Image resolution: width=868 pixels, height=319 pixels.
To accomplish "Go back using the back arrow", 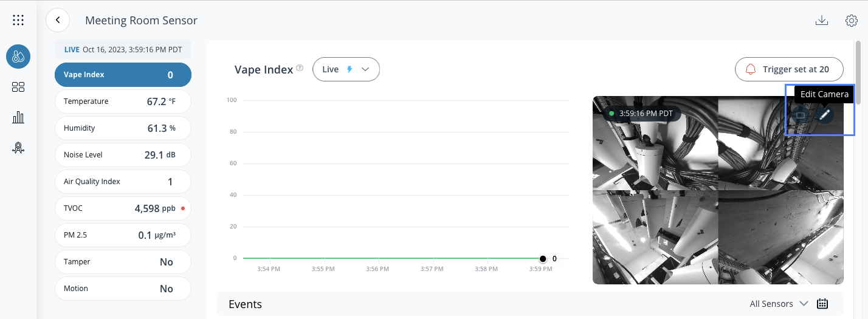I will click(58, 20).
